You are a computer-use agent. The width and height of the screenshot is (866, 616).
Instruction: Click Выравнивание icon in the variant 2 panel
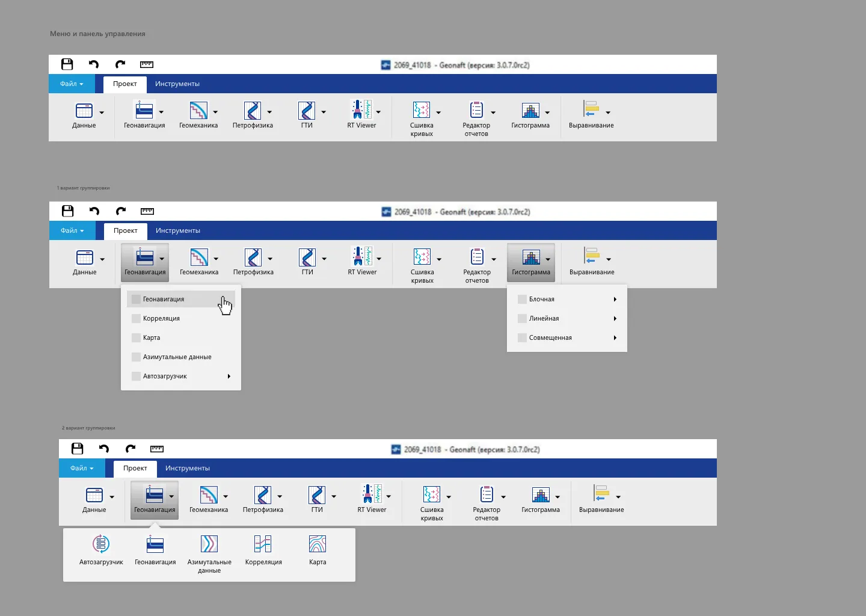601,493
